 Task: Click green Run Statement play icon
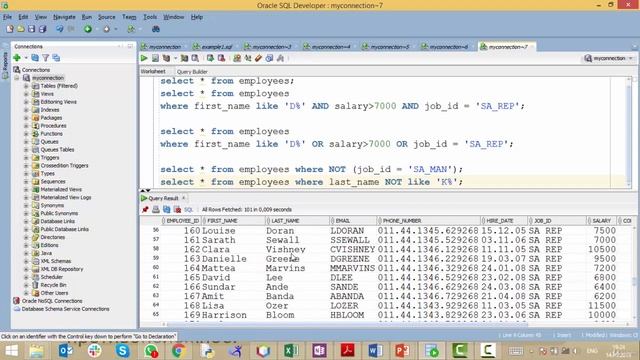point(144,58)
